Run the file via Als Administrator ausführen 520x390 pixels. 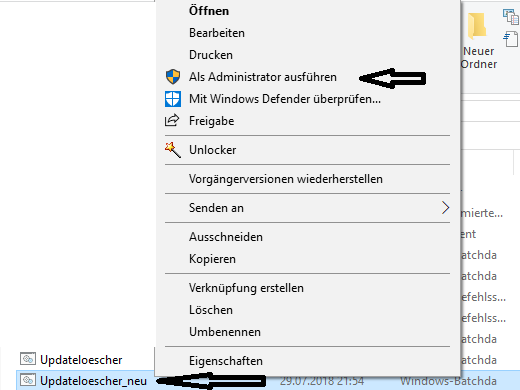pos(263,77)
